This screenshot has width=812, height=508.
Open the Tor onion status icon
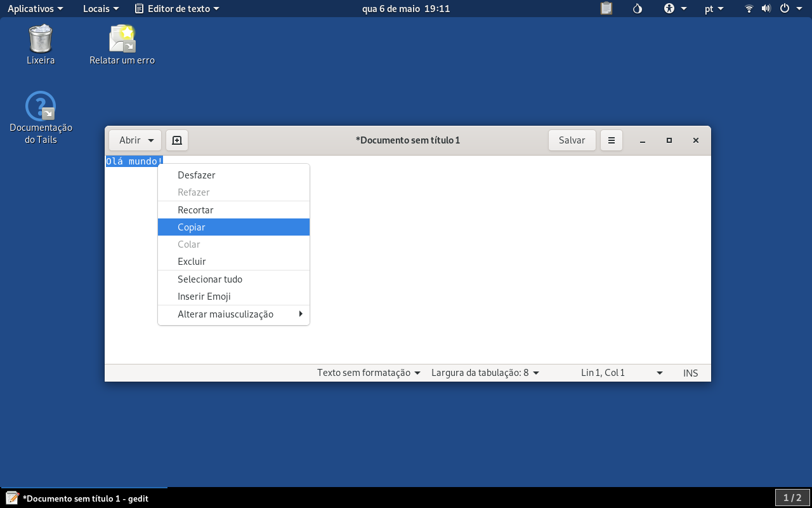point(638,9)
